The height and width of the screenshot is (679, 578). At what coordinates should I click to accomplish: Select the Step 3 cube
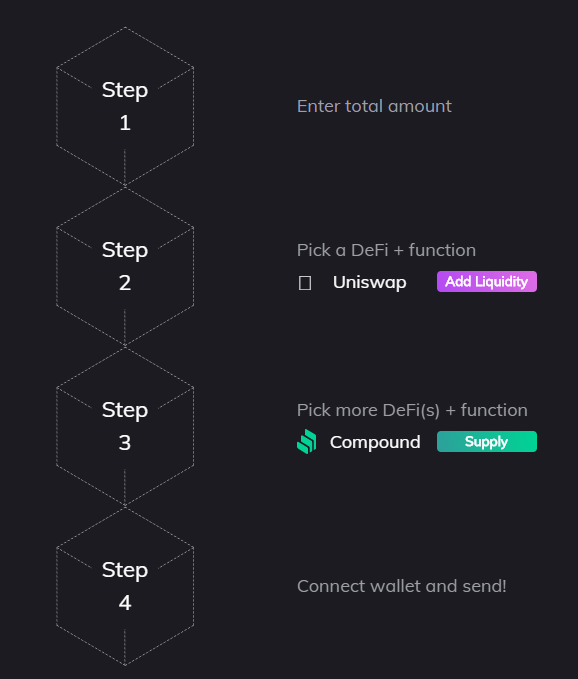[125, 427]
